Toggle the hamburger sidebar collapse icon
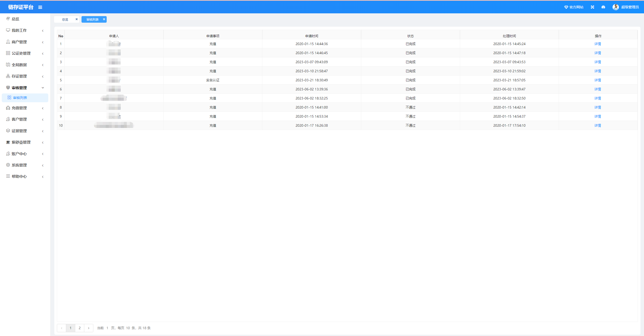This screenshot has height=336, width=644. [x=40, y=7]
